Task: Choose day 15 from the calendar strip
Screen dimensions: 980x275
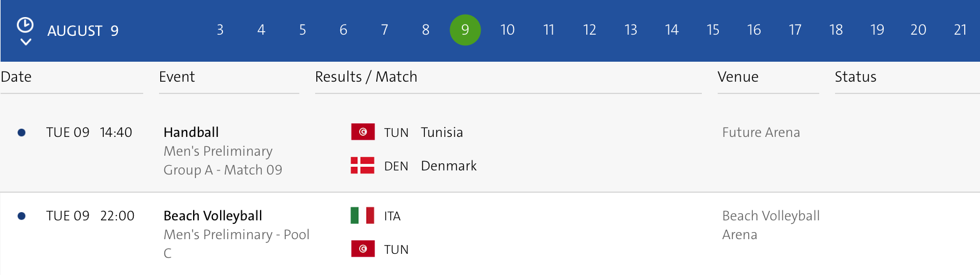Action: (x=713, y=30)
